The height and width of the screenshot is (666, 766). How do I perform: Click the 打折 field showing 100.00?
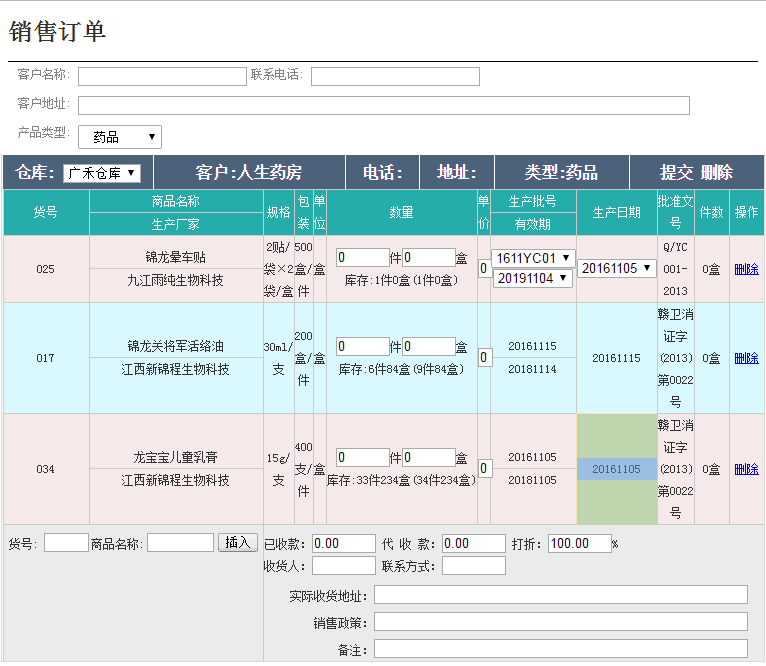click(x=579, y=544)
